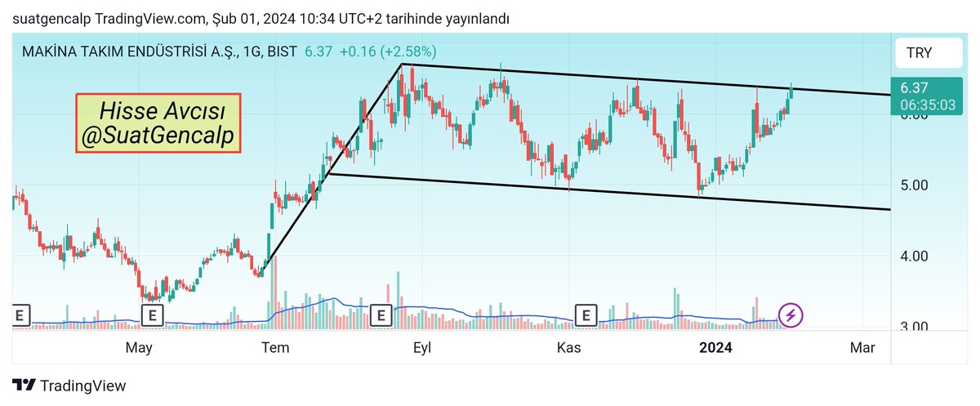This screenshot has width=980, height=406.
Task: Click the TRY currency box
Action: [x=929, y=55]
